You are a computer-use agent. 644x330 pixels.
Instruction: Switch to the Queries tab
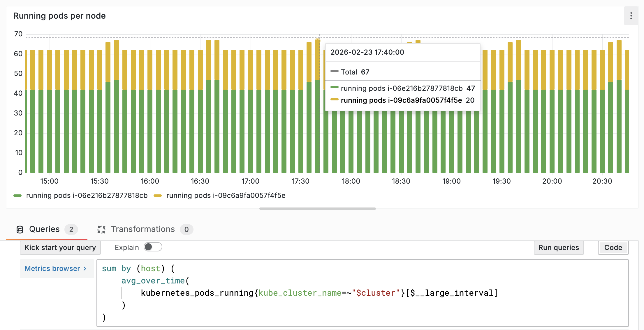44,229
